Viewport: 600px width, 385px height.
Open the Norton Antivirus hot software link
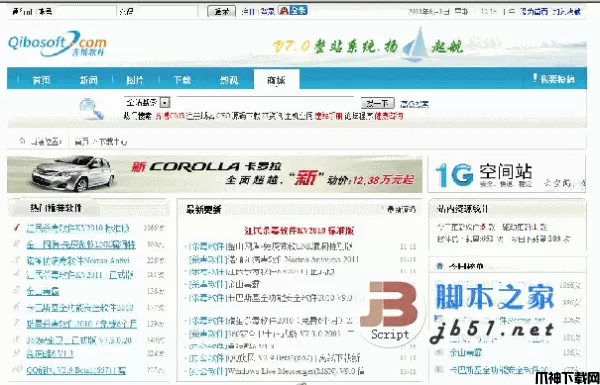[x=78, y=260]
